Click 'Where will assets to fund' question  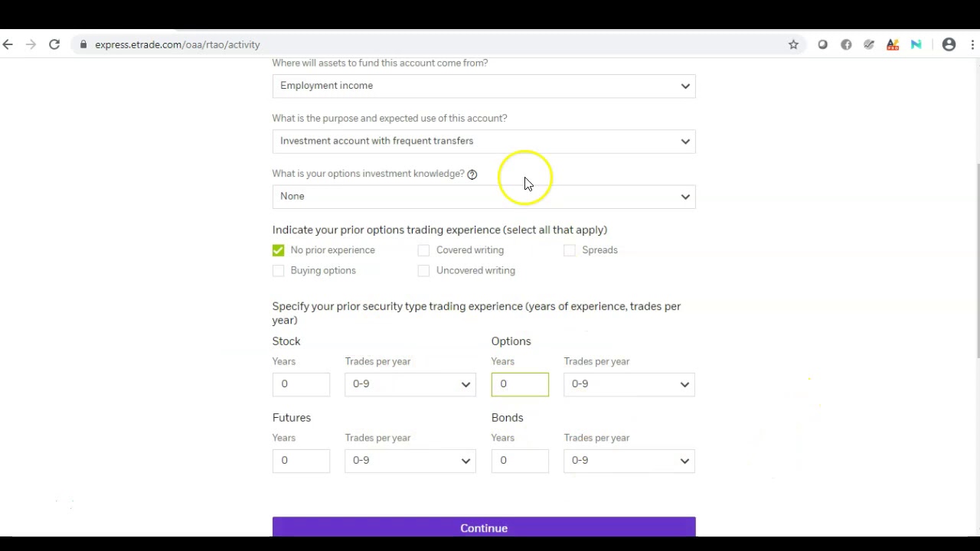click(x=380, y=63)
